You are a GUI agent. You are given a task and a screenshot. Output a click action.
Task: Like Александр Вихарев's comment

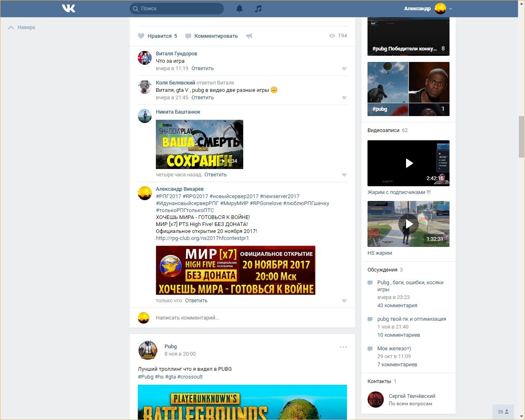tap(345, 301)
